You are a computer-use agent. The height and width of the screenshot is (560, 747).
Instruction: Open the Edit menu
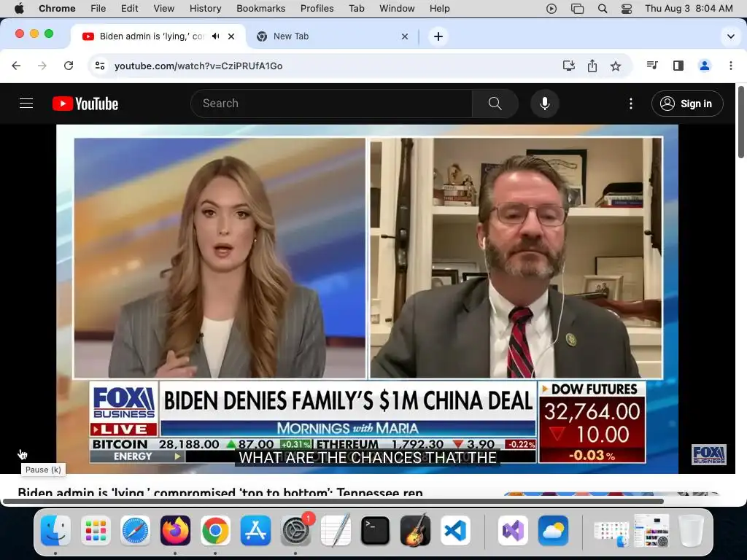(129, 9)
